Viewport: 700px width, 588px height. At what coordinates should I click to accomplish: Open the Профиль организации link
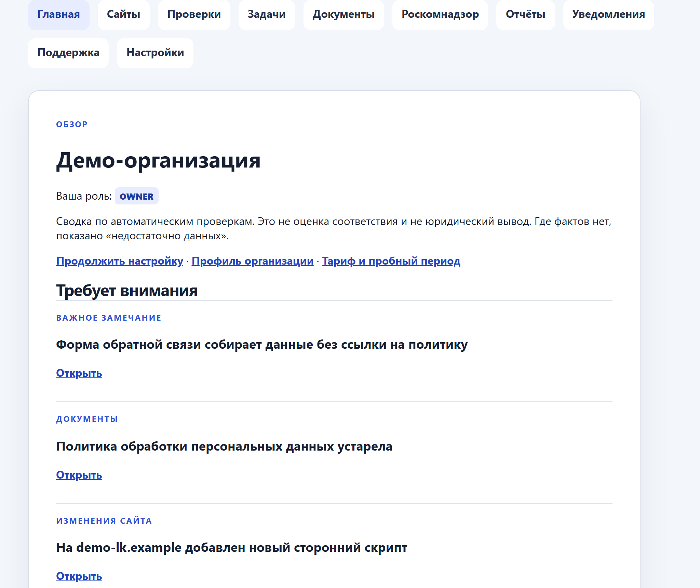coord(253,261)
